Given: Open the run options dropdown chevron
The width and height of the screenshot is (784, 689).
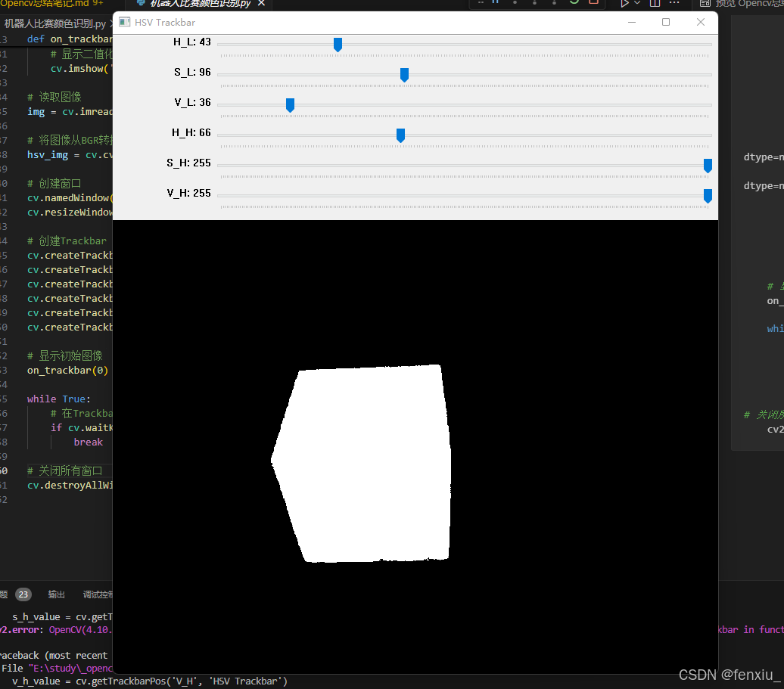Looking at the screenshot, I should (x=637, y=3).
